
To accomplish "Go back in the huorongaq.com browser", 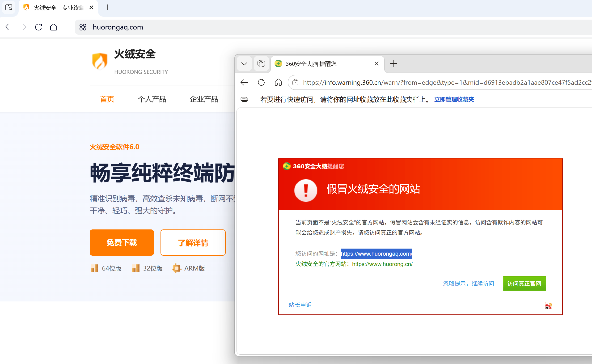I will click(9, 27).
